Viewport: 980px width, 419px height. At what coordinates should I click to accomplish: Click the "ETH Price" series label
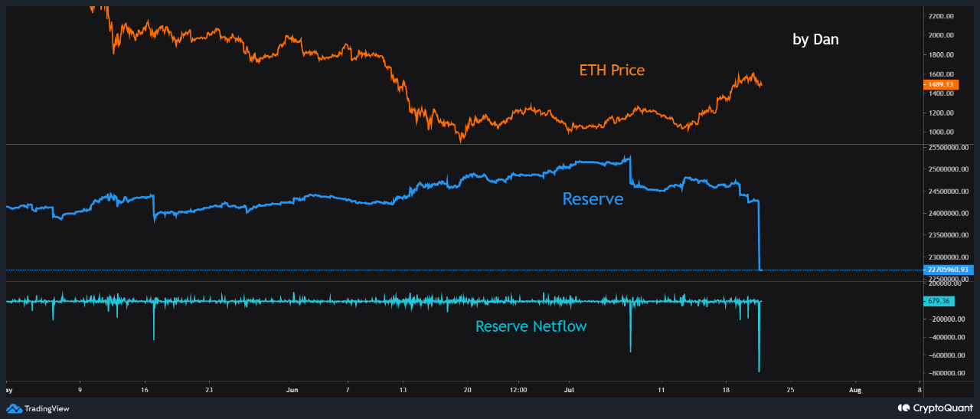(x=612, y=70)
